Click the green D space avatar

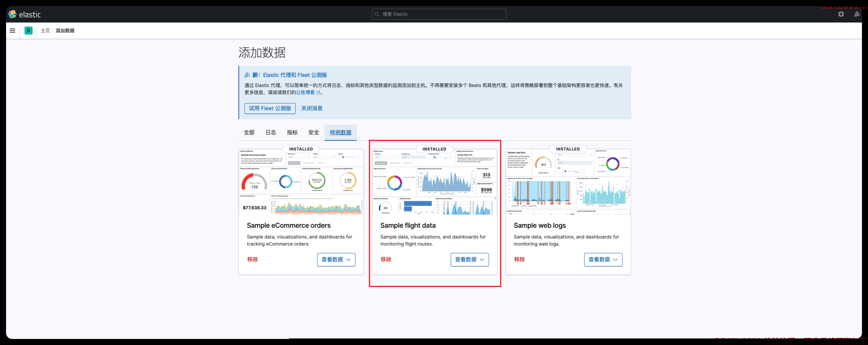[x=29, y=31]
